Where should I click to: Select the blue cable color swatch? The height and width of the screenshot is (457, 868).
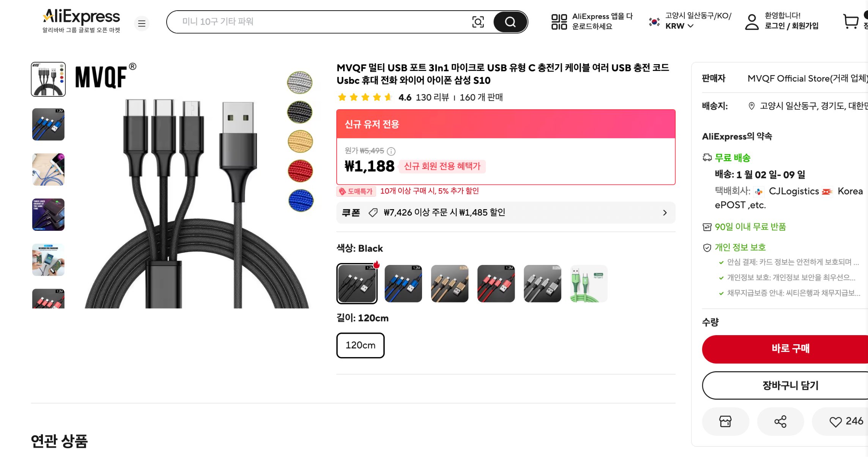click(403, 284)
